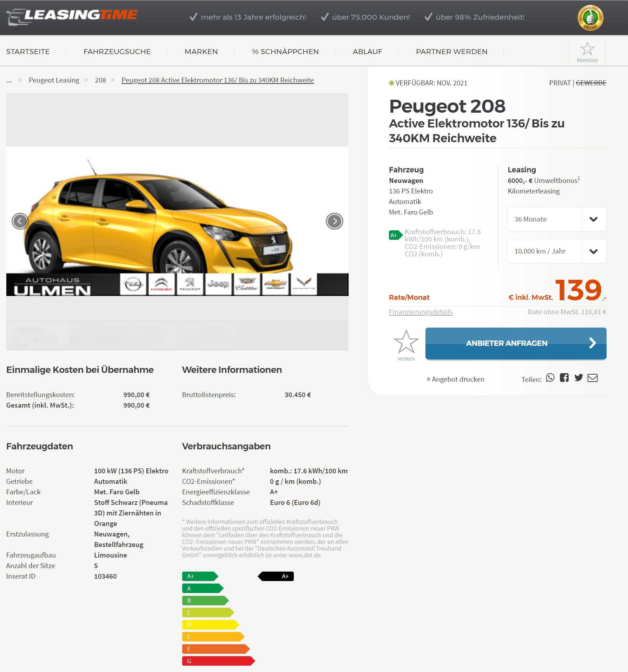Share offer via Twitter icon
628x672 pixels.
579,378
